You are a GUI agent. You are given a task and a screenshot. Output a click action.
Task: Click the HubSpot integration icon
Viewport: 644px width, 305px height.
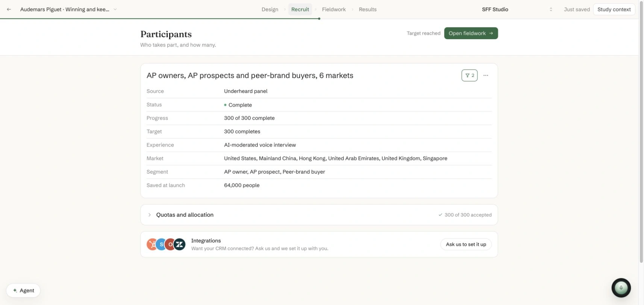click(x=152, y=244)
